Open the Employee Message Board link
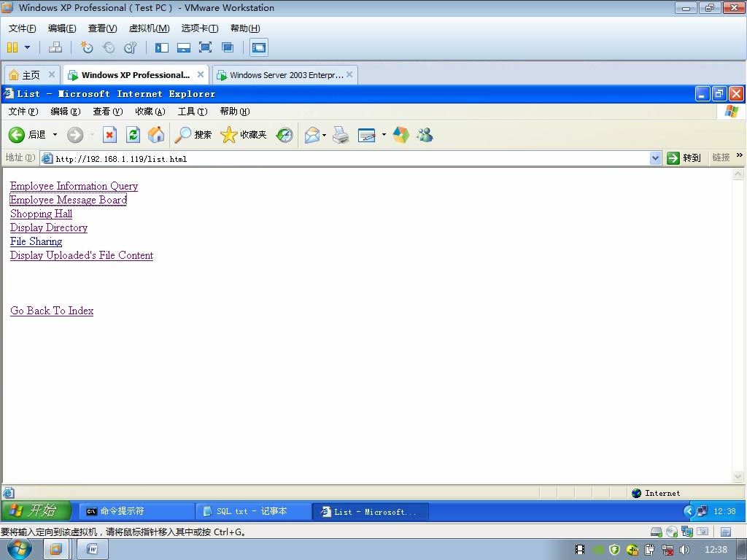This screenshot has height=560, width=747. 69,200
